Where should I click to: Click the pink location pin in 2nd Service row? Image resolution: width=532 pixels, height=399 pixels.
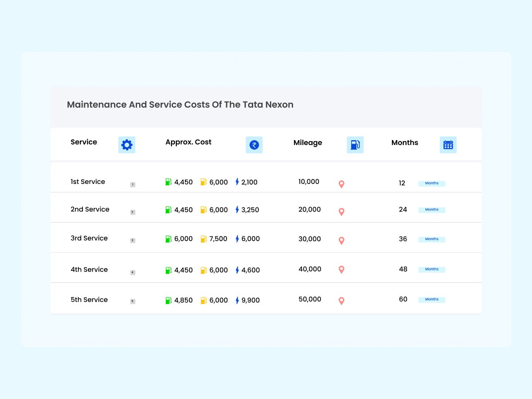pos(341,212)
